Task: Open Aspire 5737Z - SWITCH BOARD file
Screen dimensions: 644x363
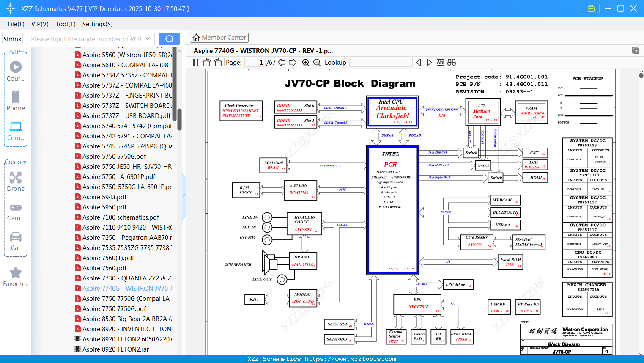Action: (x=127, y=105)
